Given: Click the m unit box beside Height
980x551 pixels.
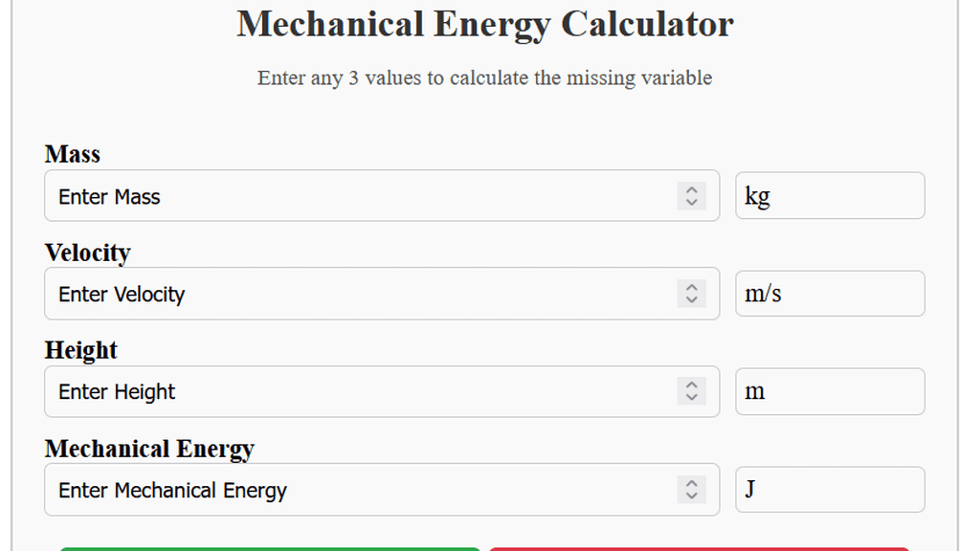Looking at the screenshot, I should click(829, 391).
